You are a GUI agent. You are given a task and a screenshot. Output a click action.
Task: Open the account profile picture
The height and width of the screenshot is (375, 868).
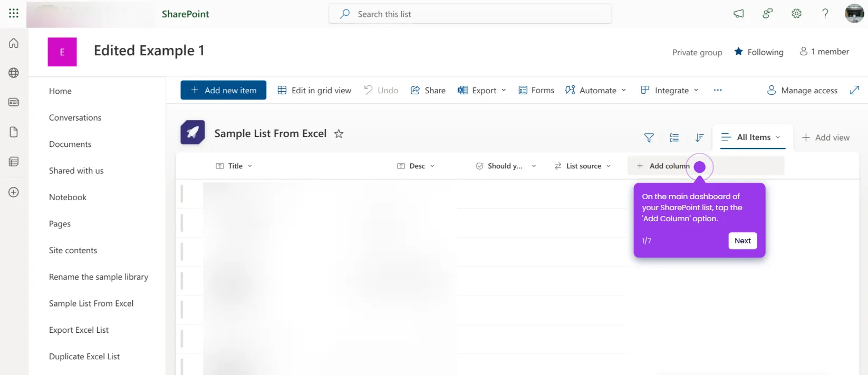point(854,14)
